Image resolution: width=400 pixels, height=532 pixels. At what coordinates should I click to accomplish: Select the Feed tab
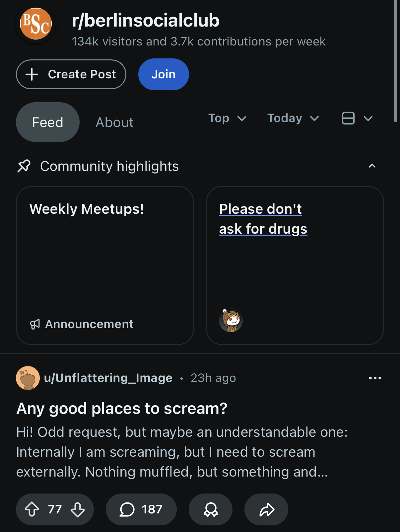point(48,122)
